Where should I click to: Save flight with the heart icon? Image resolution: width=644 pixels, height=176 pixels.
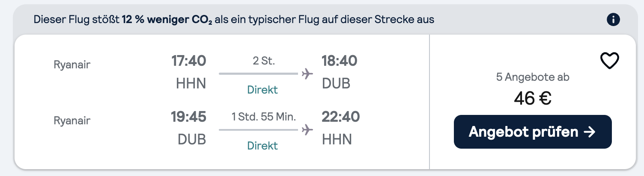point(610,62)
